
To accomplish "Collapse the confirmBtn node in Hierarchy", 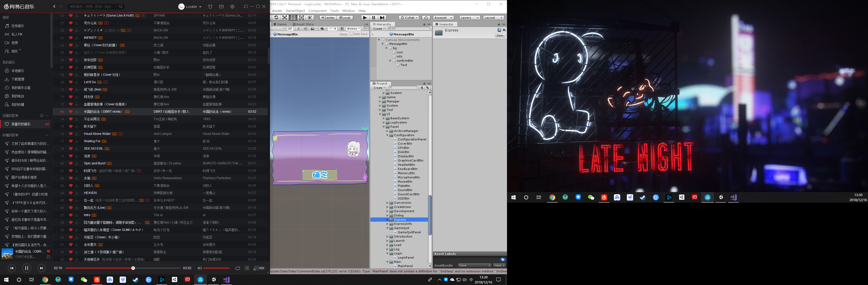I will 390,61.
